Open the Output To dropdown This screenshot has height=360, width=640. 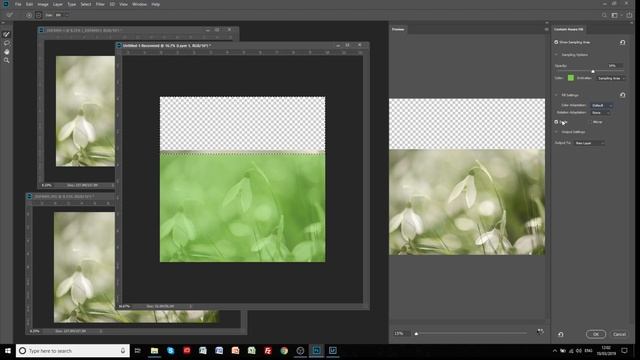click(589, 143)
